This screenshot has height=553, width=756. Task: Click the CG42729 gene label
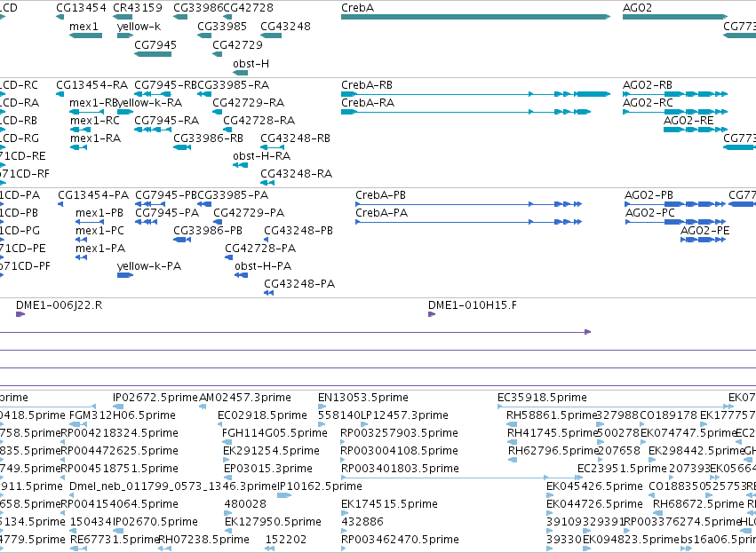click(x=237, y=44)
